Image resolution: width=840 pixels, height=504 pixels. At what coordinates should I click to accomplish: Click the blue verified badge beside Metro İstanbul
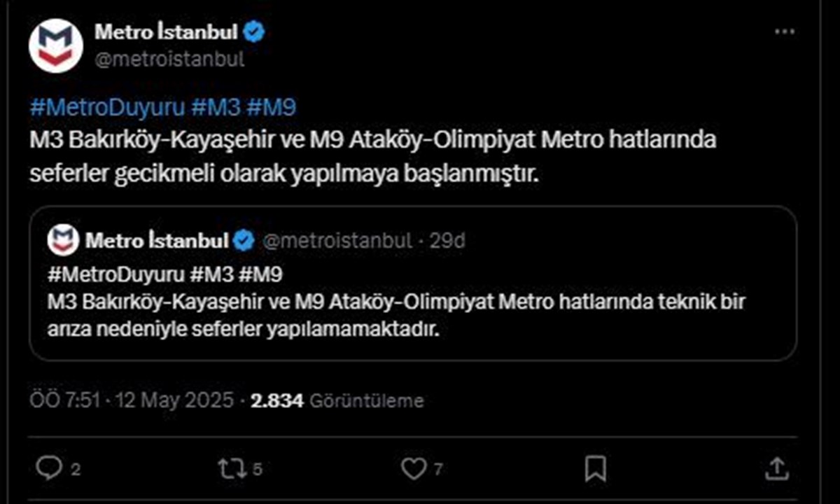(254, 32)
